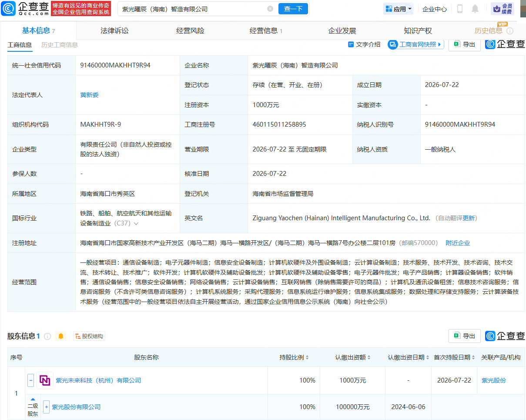Open 工商官网快照 button
Viewport: 526px width, 420px height.
point(416,44)
